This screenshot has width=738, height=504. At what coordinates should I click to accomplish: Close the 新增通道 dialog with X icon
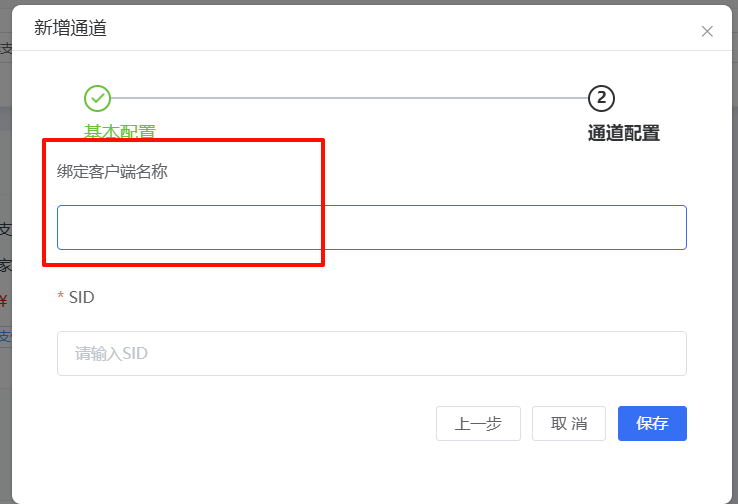707,32
